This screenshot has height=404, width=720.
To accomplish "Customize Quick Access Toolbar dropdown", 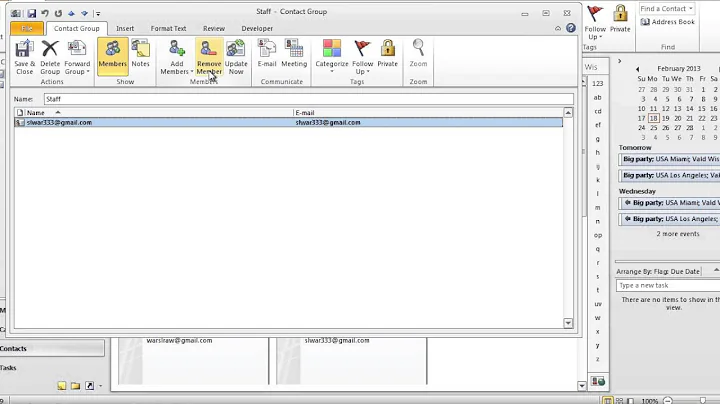I will coord(98,14).
